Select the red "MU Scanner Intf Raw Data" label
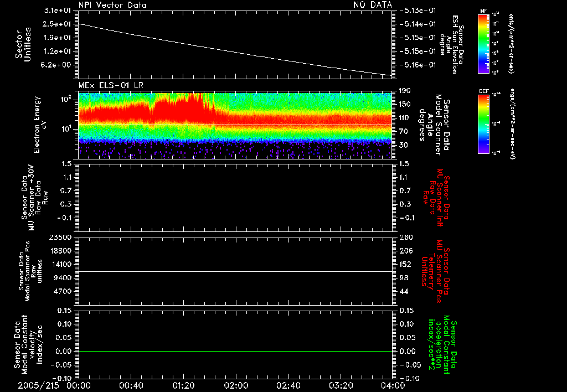 tap(436, 198)
